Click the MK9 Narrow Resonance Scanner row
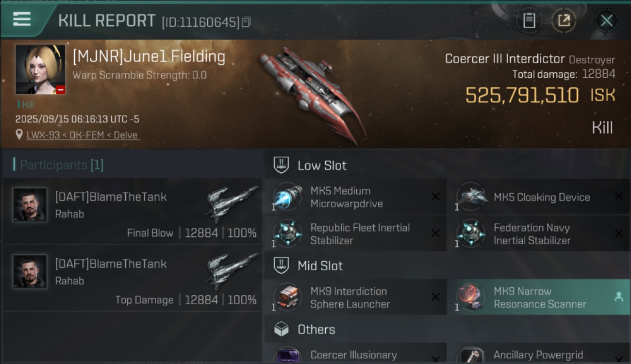 pos(539,298)
